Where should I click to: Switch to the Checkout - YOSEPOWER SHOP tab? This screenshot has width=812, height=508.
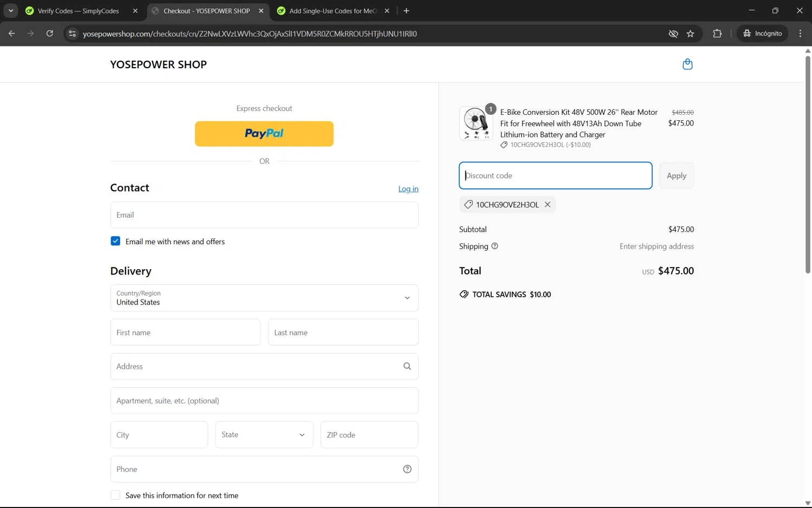[207, 11]
